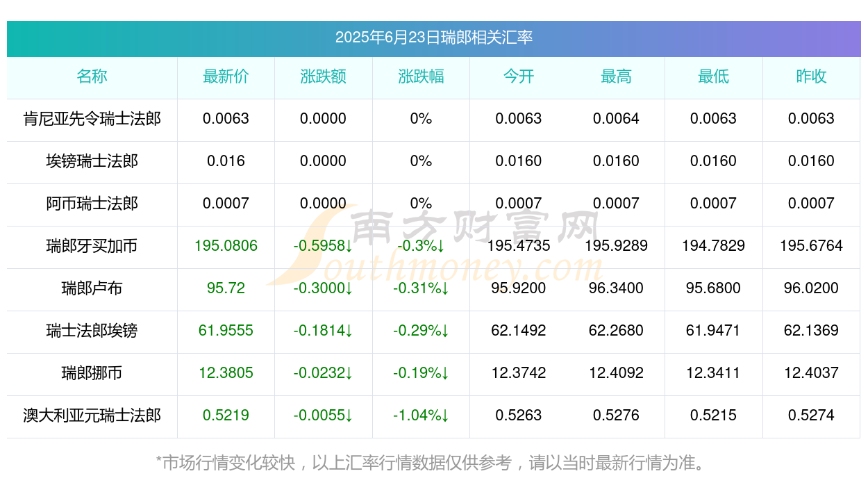Screen dimensions: 868x485
Task: Click the row name 瑞郎挪币
Action: pyautogui.click(x=92, y=373)
